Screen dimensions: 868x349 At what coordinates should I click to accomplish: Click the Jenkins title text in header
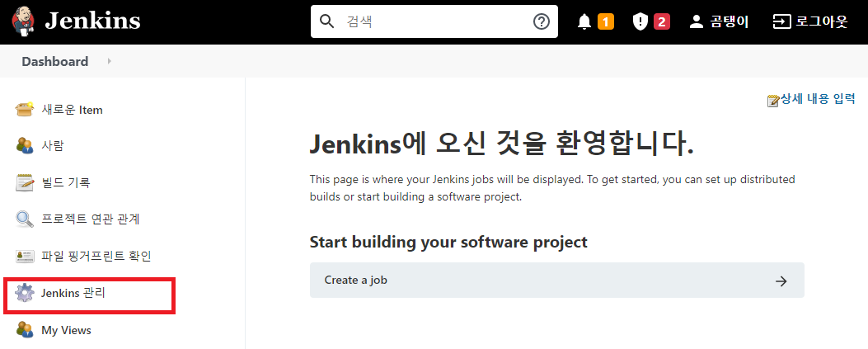point(92,21)
